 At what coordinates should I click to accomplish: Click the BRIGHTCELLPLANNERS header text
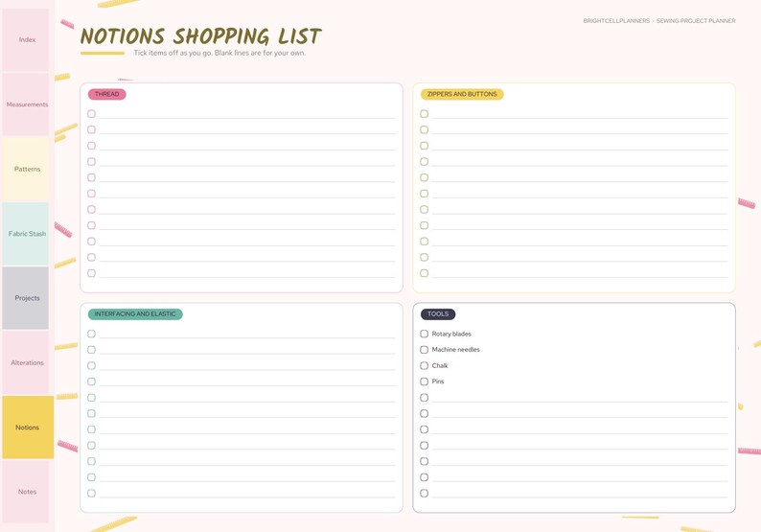616,21
